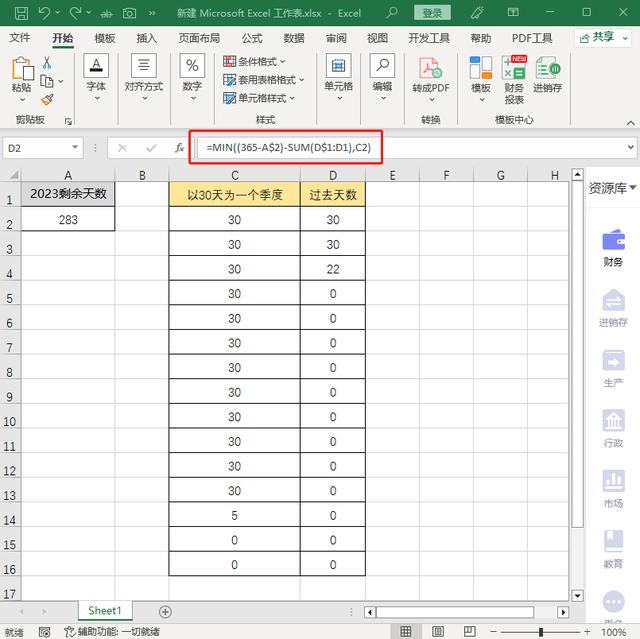Click the Paste clipboard icon
The image size is (640, 639).
[22, 69]
